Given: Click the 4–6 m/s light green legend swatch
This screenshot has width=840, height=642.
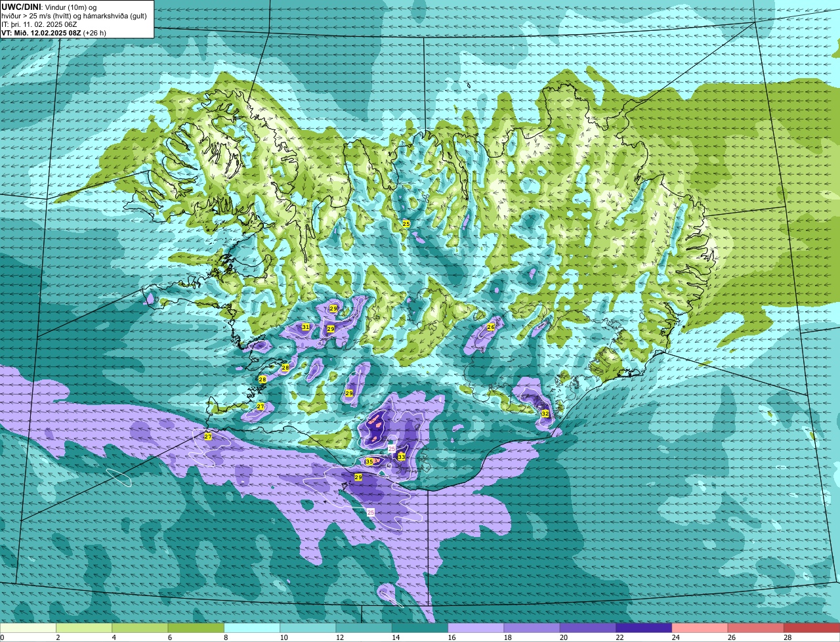Looking at the screenshot, I should (140, 628).
